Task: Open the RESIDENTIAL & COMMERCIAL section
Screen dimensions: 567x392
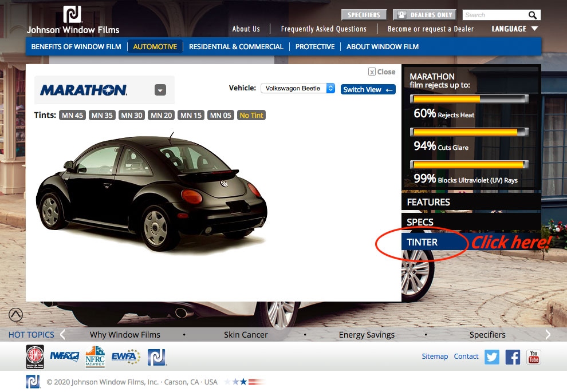Action: 236,46
